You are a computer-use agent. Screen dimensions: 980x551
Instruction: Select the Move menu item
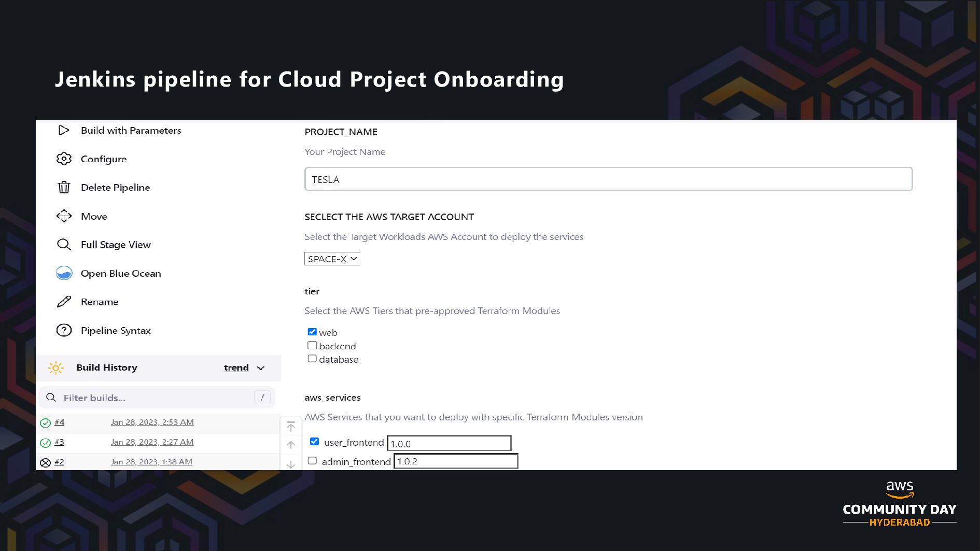point(94,216)
